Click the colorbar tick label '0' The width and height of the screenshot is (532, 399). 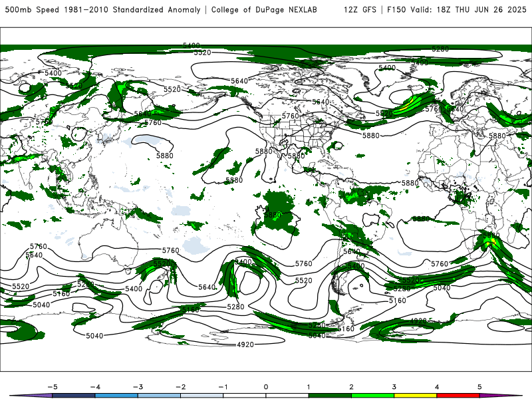coord(265,387)
